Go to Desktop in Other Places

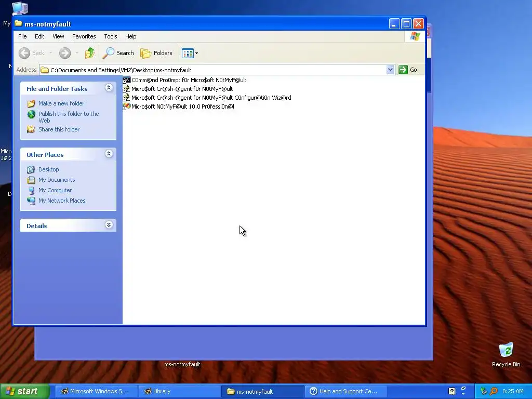pyautogui.click(x=48, y=169)
